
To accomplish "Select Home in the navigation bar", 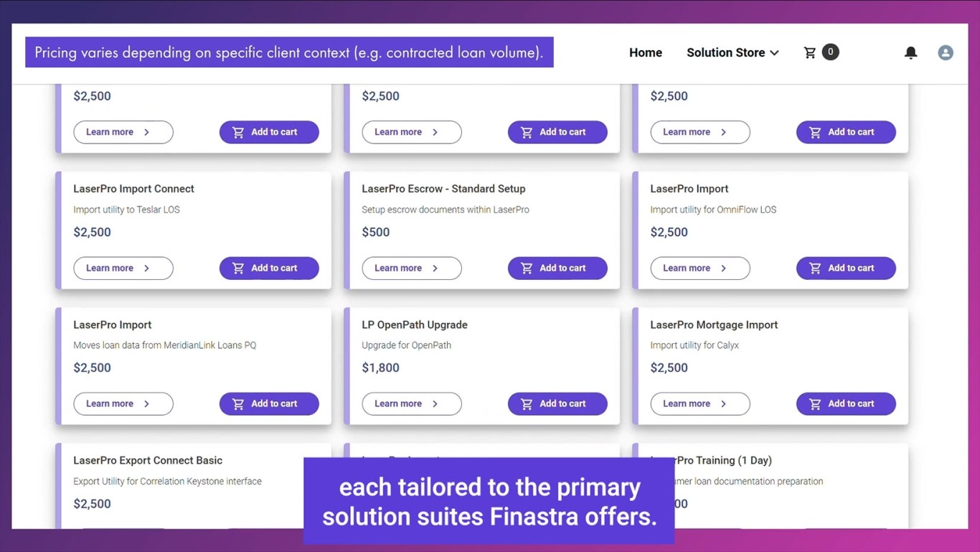I will (645, 52).
